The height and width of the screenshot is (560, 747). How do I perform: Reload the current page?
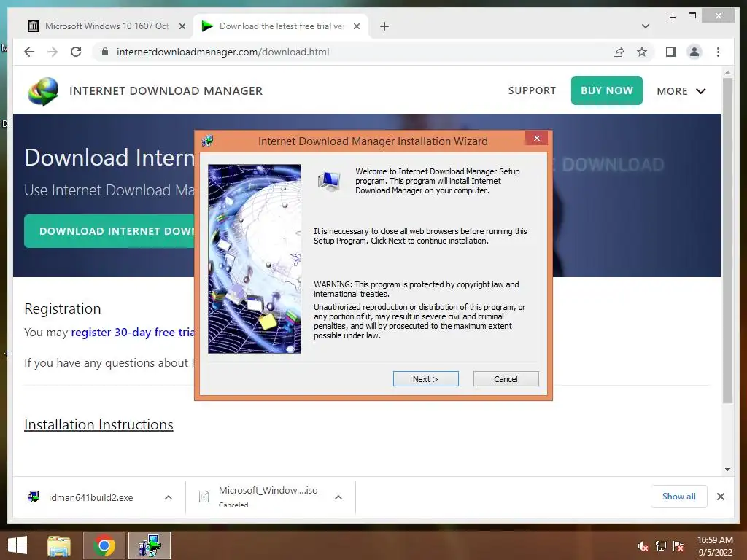(x=76, y=52)
